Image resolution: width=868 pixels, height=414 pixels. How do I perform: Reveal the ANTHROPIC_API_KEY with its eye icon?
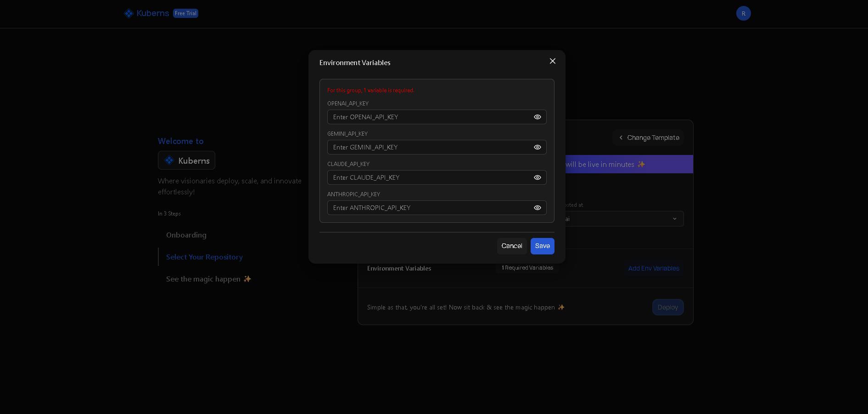click(537, 208)
